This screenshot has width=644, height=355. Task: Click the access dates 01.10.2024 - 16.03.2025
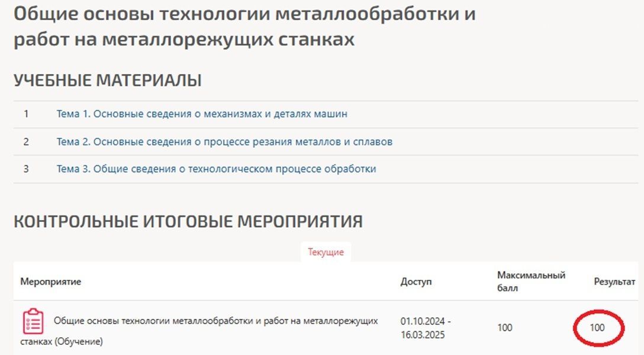(426, 328)
